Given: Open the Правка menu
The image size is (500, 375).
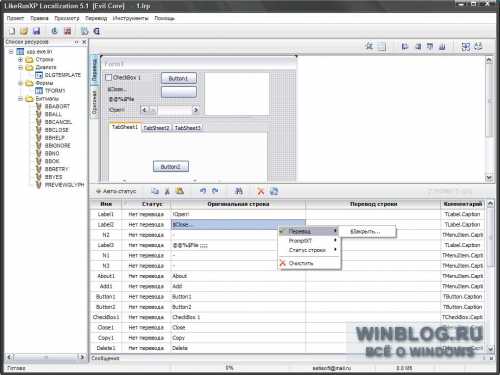Looking at the screenshot, I should coord(39,18).
